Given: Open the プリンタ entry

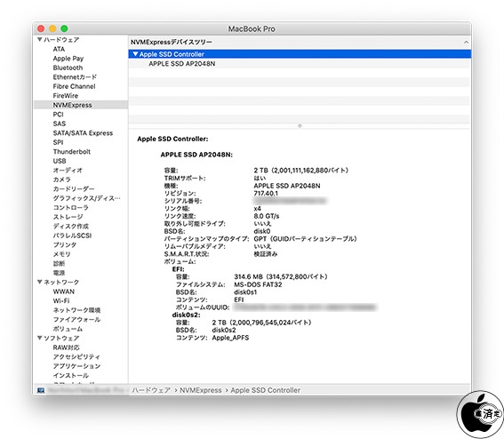Looking at the screenshot, I should click(65, 245).
